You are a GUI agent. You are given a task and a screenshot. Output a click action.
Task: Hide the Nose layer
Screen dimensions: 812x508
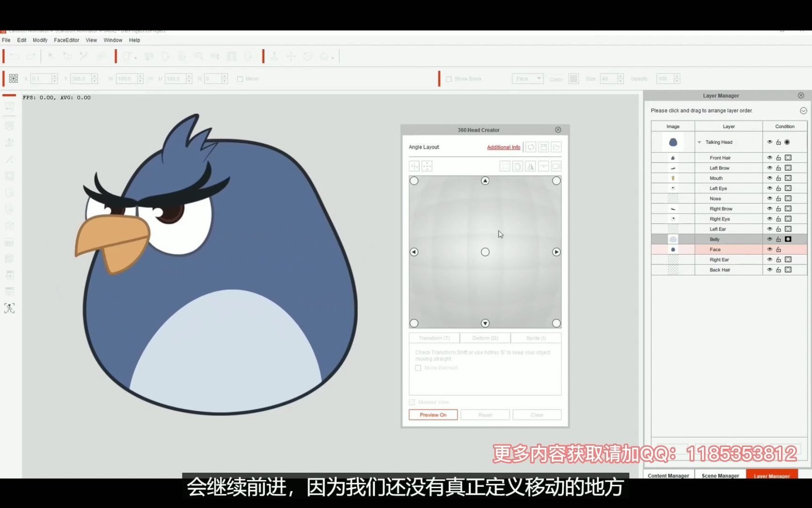[x=770, y=198]
